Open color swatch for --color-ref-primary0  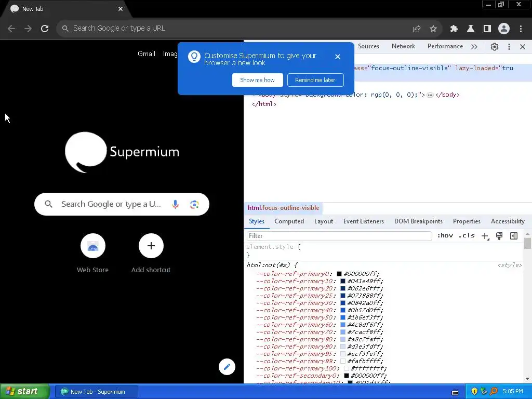point(339,274)
